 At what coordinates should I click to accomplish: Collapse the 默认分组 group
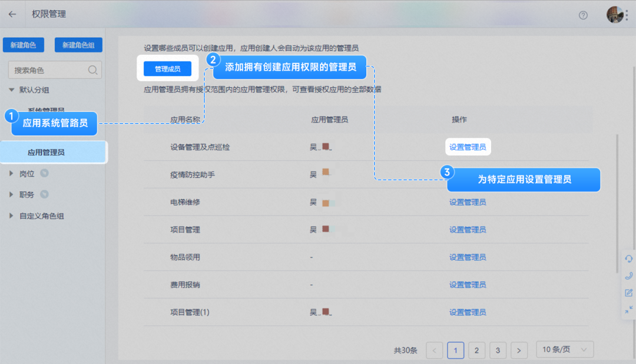point(12,90)
